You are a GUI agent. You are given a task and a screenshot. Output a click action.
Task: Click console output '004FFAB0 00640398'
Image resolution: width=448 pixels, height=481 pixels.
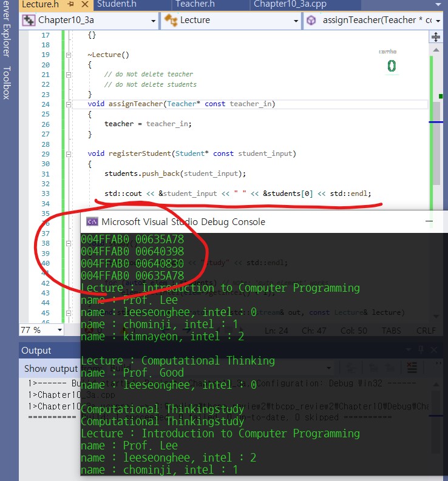pyautogui.click(x=132, y=252)
